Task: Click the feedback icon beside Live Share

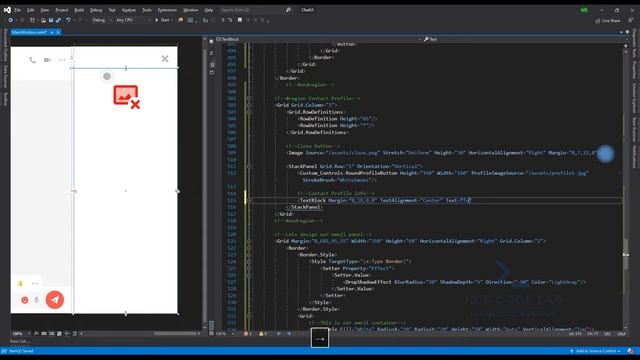Action: [x=631, y=20]
